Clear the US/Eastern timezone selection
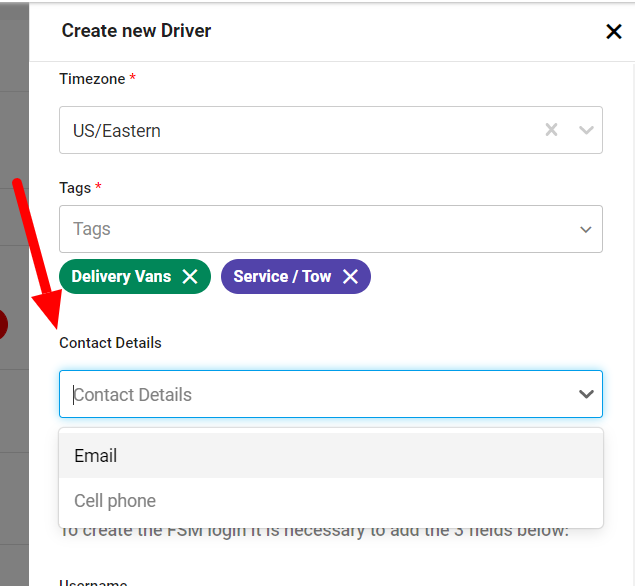The image size is (635, 586). (x=551, y=130)
